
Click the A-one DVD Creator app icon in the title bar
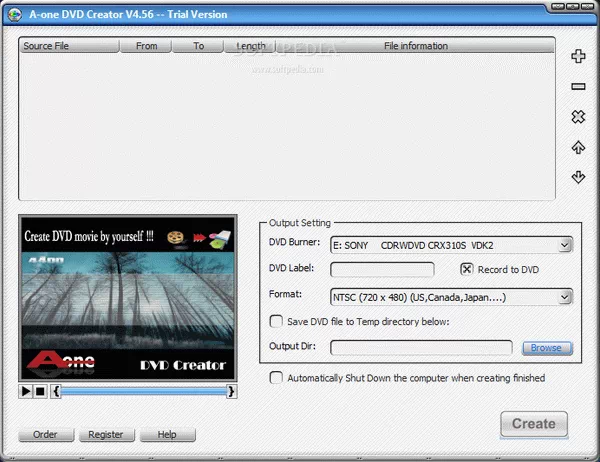(15, 15)
